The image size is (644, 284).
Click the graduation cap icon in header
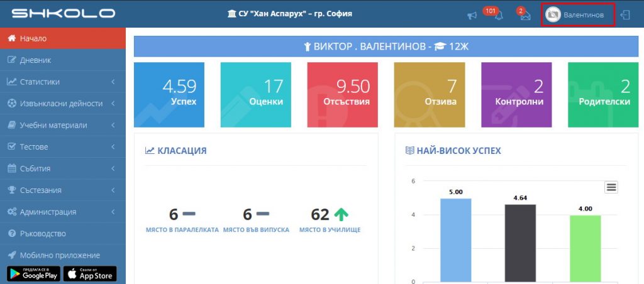point(440,46)
